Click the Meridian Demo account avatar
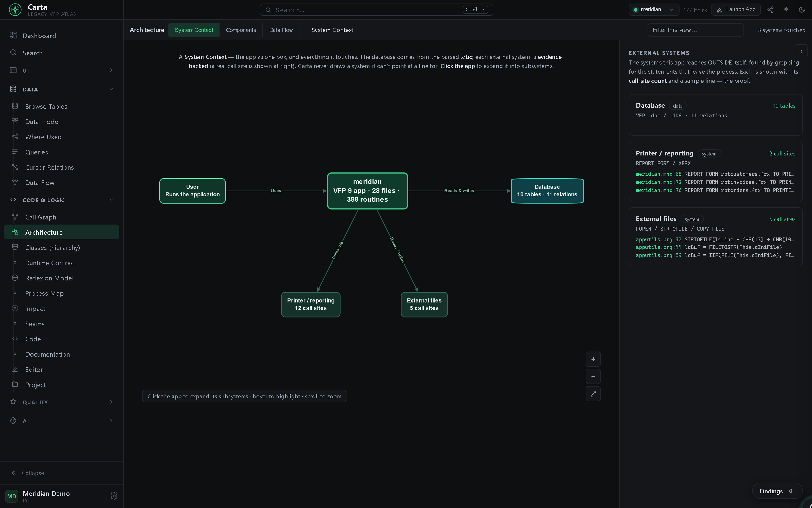Image resolution: width=812 pixels, height=508 pixels. 12,496
